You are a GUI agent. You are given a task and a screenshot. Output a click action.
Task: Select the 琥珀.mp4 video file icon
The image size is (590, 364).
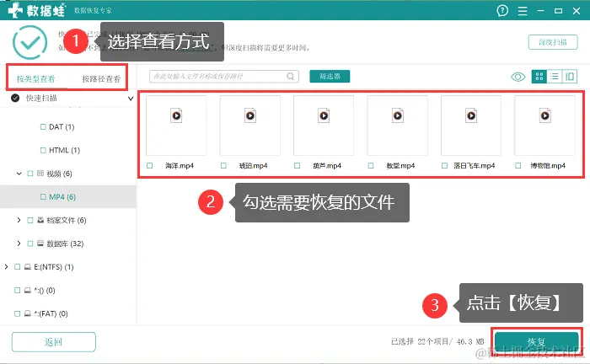(x=249, y=115)
